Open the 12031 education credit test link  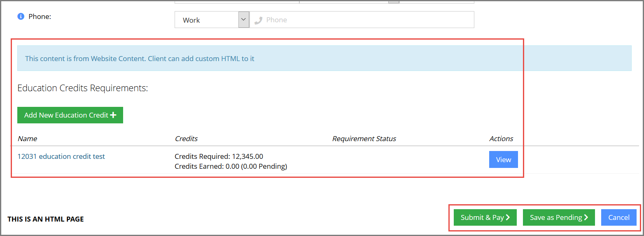[61, 156]
